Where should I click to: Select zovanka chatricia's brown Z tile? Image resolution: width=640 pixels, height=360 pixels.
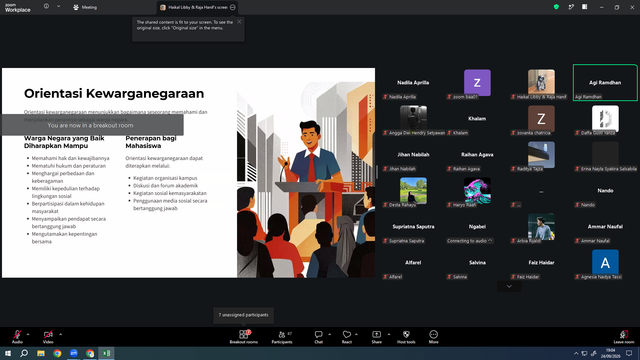[541, 118]
